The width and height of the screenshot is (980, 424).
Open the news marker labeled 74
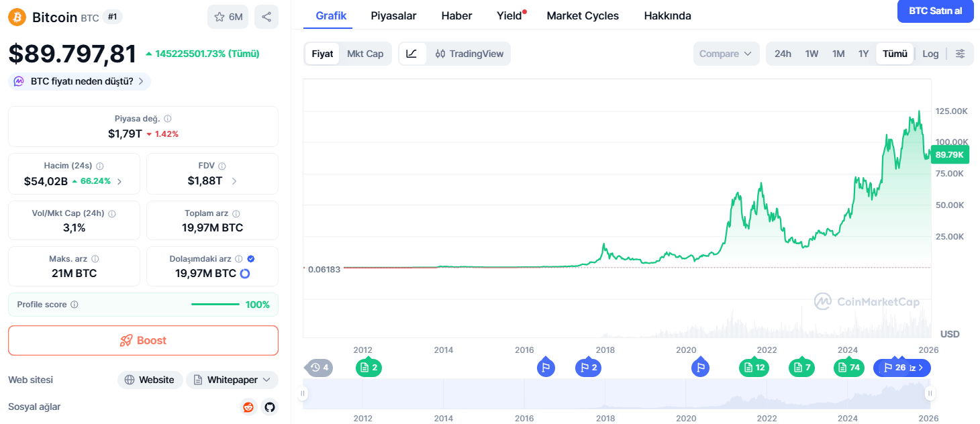pyautogui.click(x=849, y=367)
